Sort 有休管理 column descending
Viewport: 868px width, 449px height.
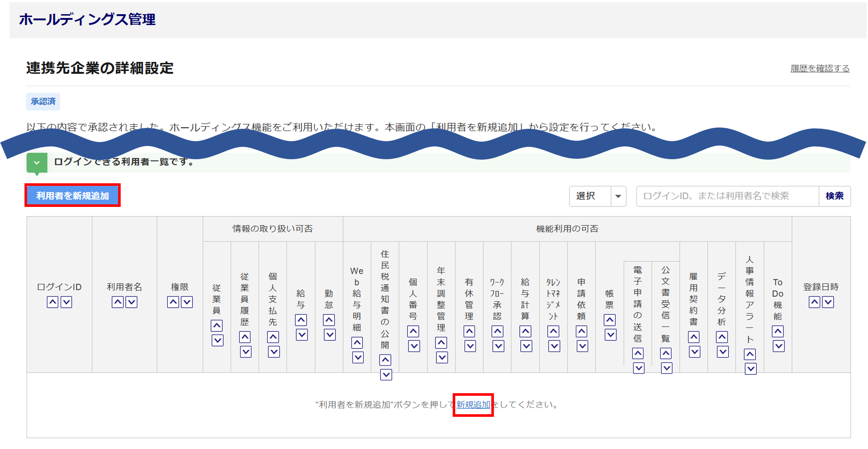470,346
